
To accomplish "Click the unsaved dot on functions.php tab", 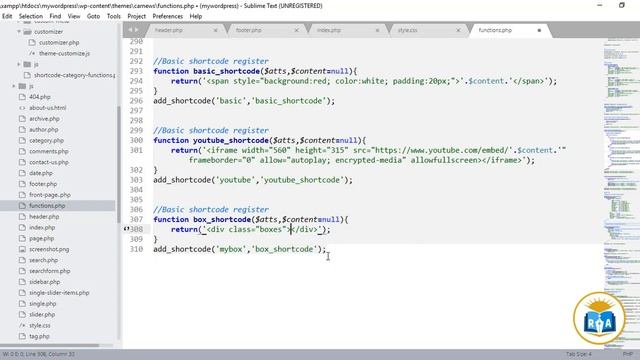I will point(539,30).
